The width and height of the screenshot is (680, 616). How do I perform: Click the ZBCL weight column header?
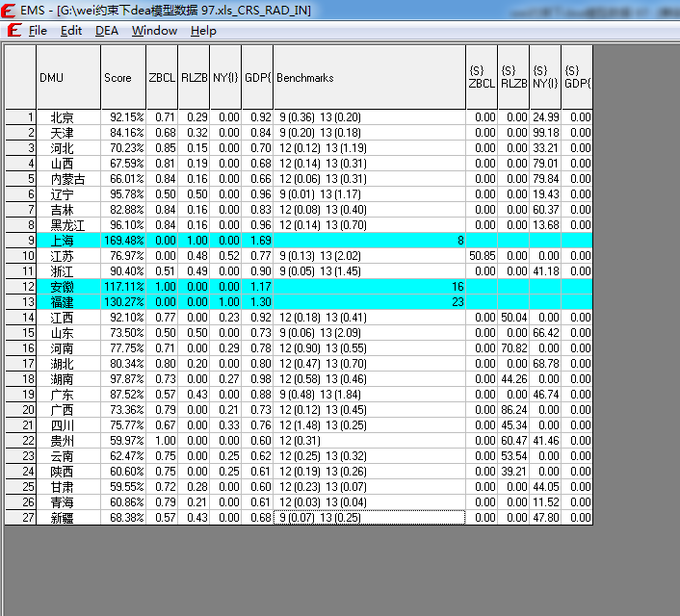pyautogui.click(x=162, y=78)
